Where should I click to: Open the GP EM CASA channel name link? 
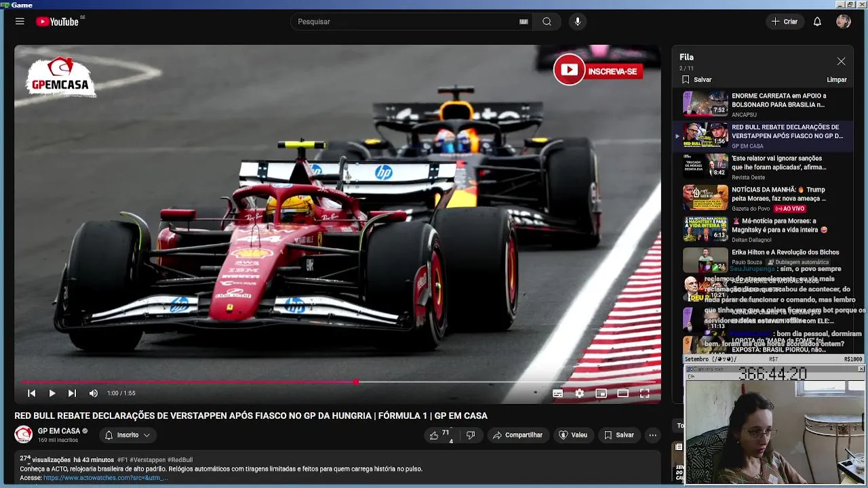coord(59,431)
